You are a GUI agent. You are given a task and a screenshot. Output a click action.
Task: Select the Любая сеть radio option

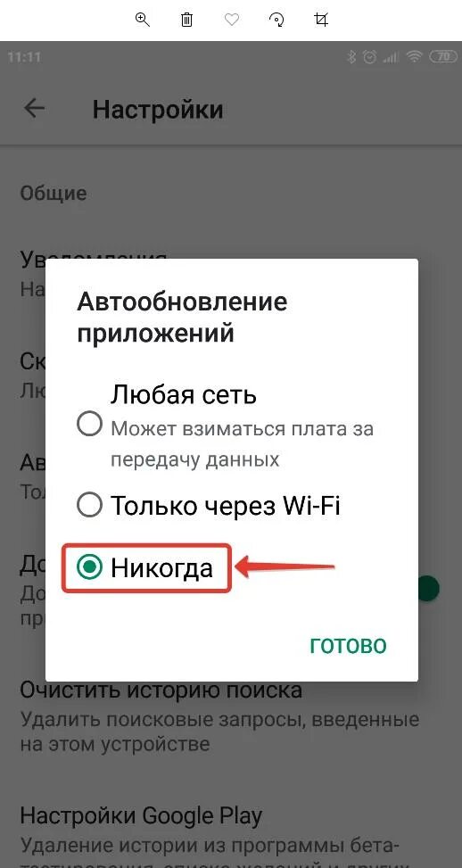89,426
